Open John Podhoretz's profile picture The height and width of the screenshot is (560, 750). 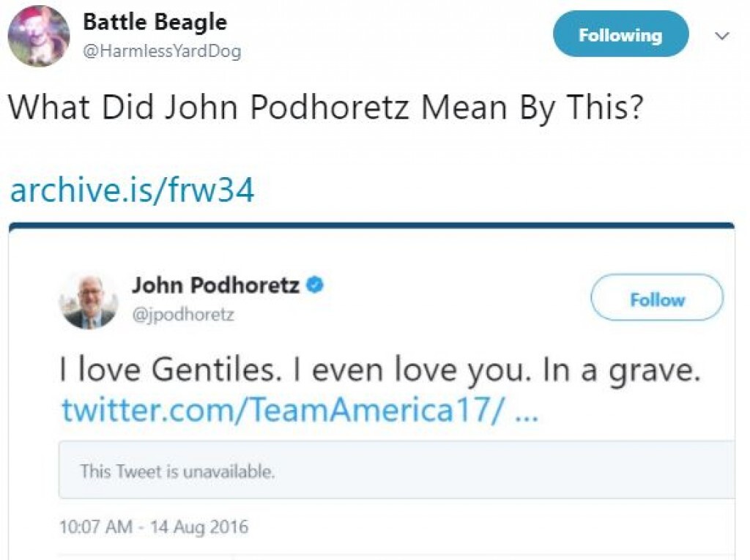point(89,301)
